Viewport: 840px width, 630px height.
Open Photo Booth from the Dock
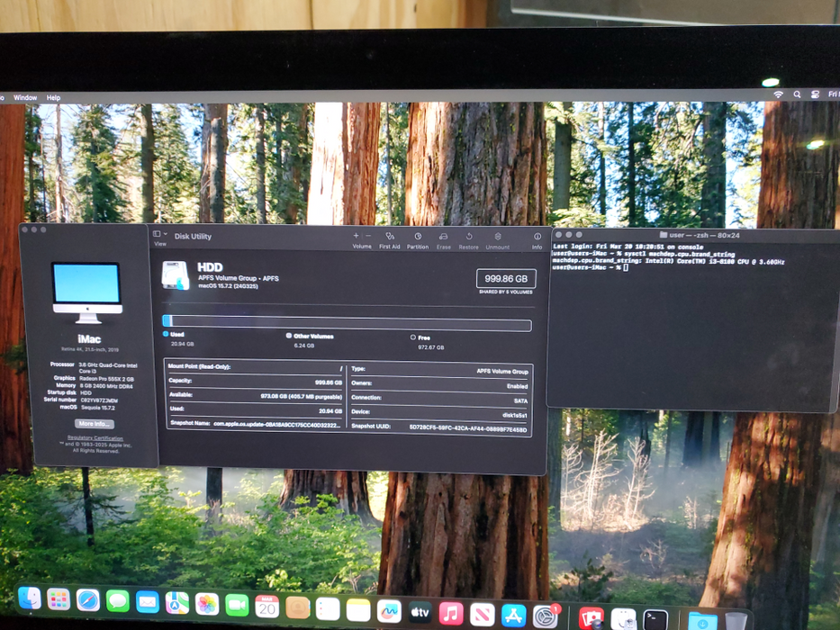click(591, 618)
